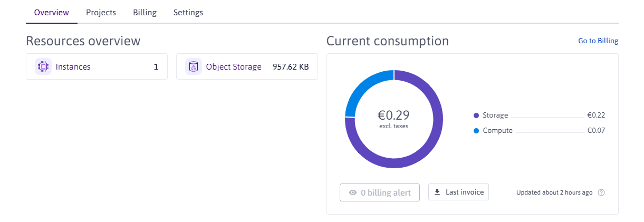Follow the Go to Billing link

[x=598, y=41]
